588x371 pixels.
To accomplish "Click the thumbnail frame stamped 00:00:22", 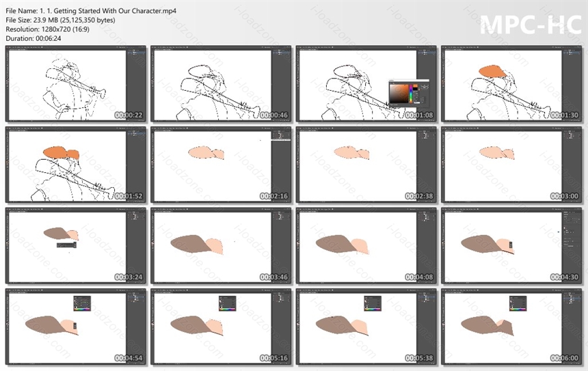I will pos(76,84).
